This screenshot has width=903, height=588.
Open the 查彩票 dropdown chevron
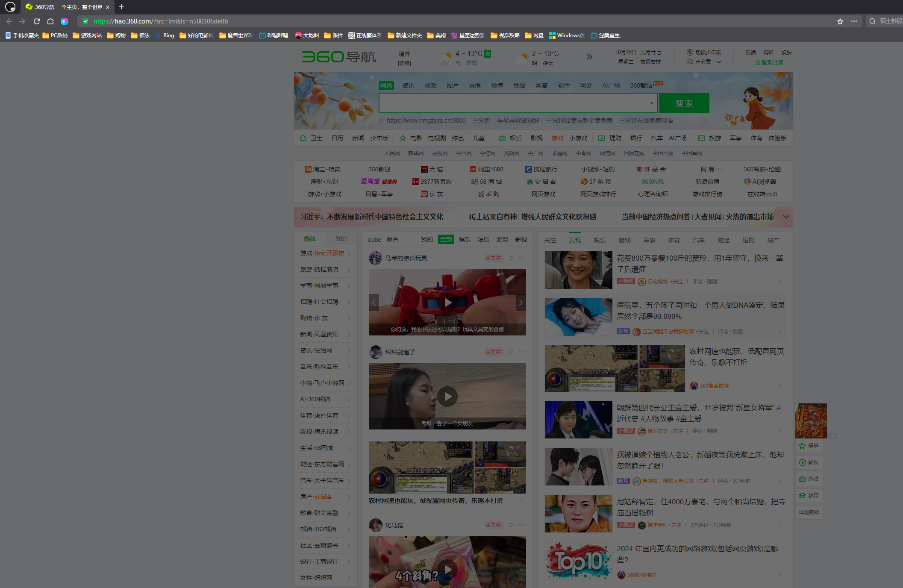tap(719, 62)
